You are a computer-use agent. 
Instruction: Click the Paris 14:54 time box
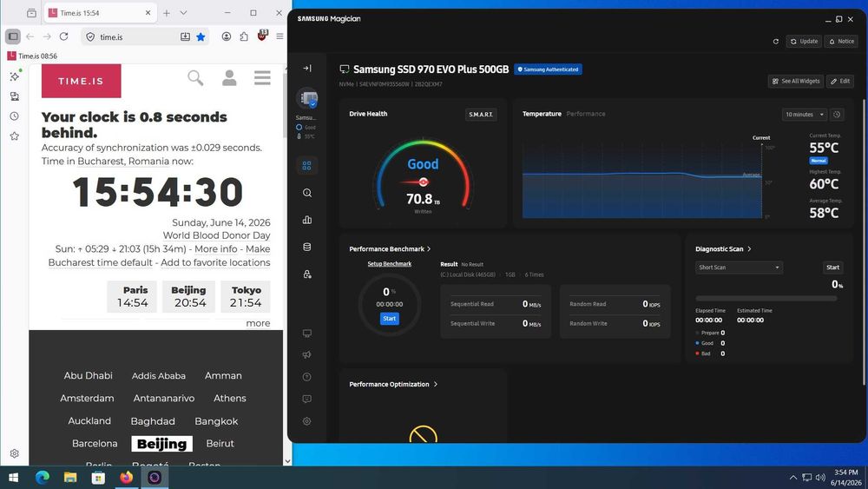pyautogui.click(x=132, y=297)
